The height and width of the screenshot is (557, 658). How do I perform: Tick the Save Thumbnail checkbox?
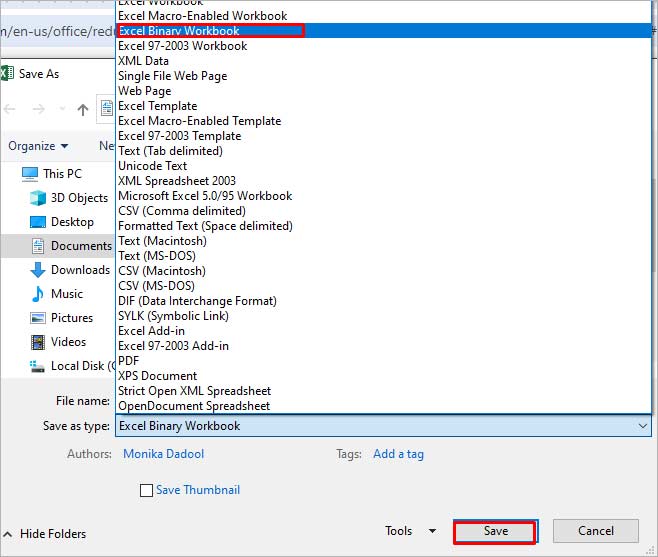pos(146,490)
